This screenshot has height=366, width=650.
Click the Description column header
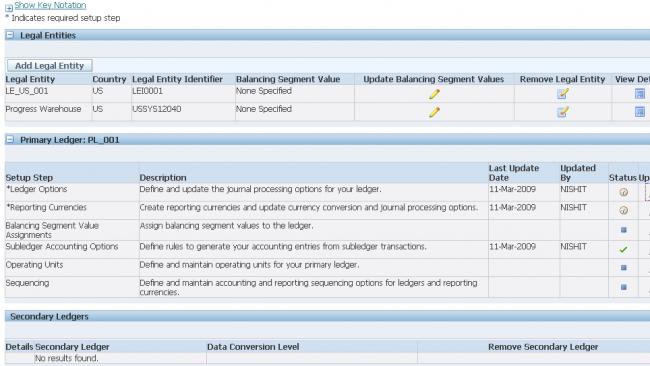click(x=163, y=178)
